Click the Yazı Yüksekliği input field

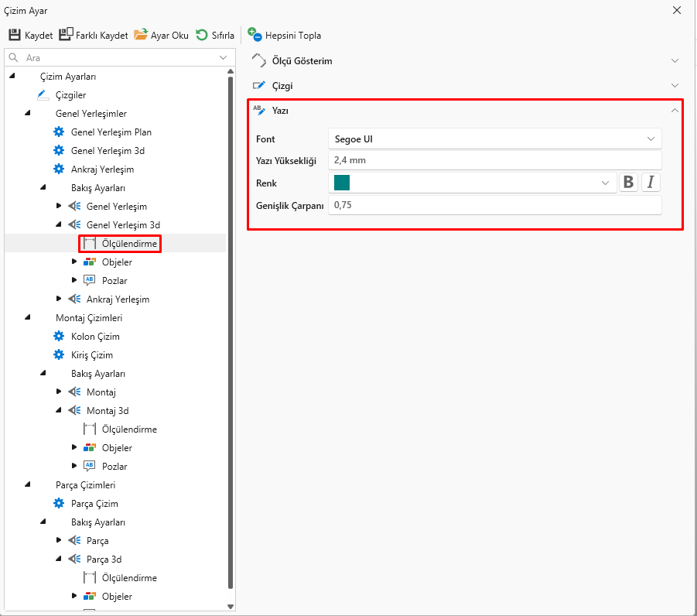[x=494, y=161]
